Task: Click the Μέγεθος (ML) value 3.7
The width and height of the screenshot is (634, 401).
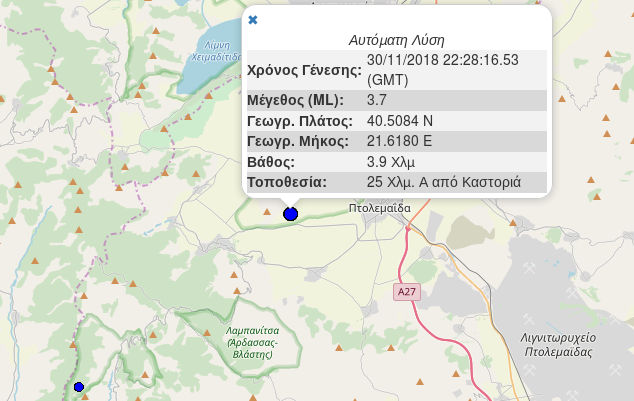Action: pyautogui.click(x=377, y=101)
